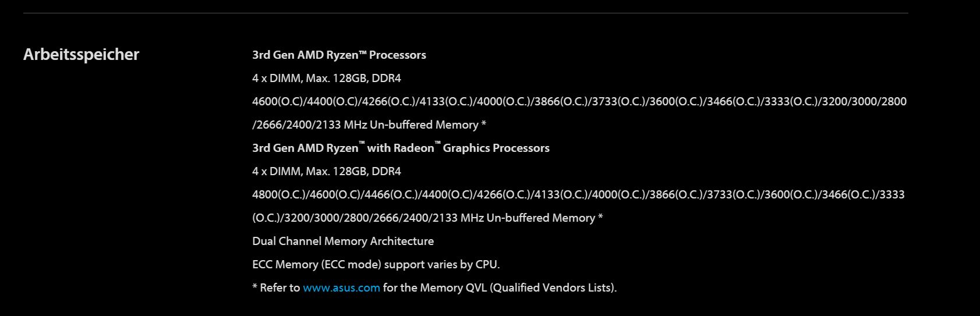
Task: Click the '* Refer to' footnote text
Action: coord(276,287)
